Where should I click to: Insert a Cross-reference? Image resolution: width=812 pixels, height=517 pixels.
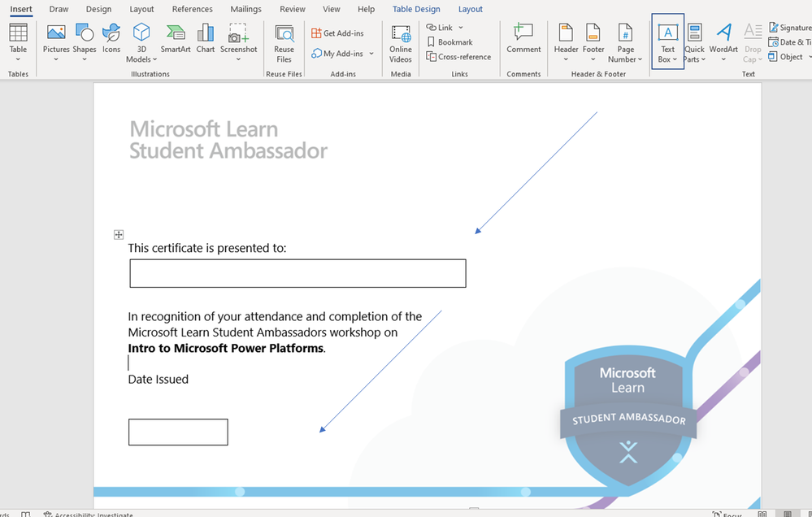click(458, 56)
